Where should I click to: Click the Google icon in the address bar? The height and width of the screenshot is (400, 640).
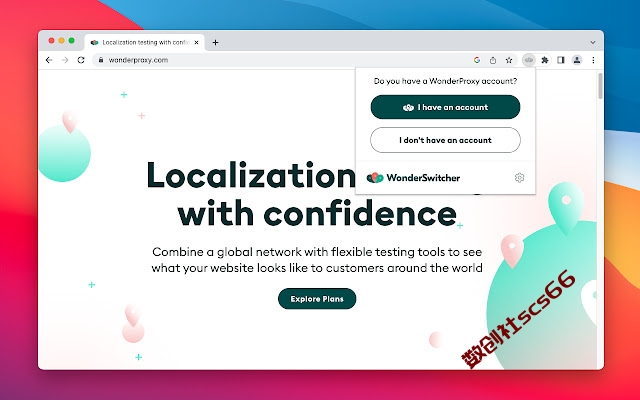tap(477, 60)
